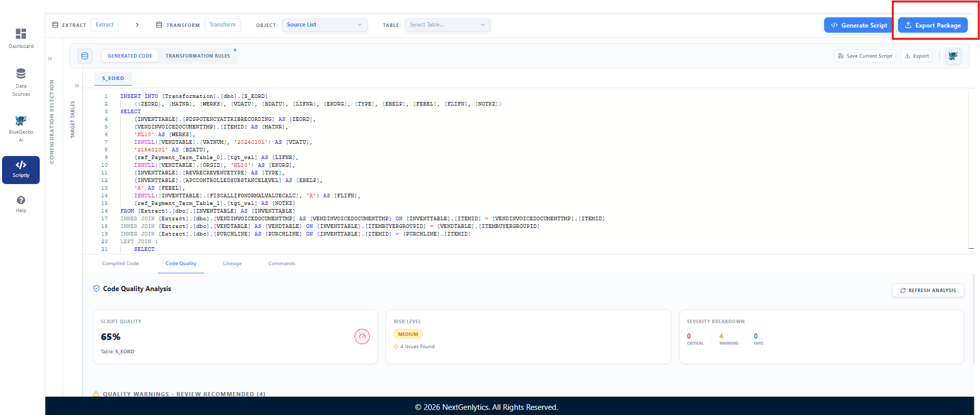
Task: Open the Help section
Action: coord(21,204)
